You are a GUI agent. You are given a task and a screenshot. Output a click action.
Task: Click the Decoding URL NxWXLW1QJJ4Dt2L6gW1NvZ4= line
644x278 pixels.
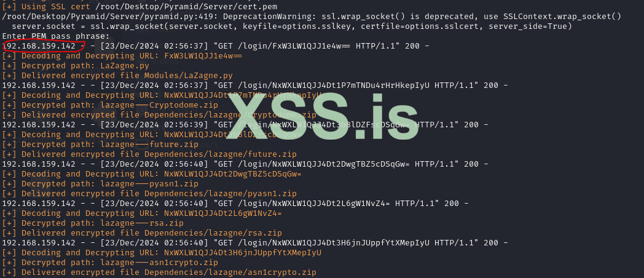coord(142,213)
